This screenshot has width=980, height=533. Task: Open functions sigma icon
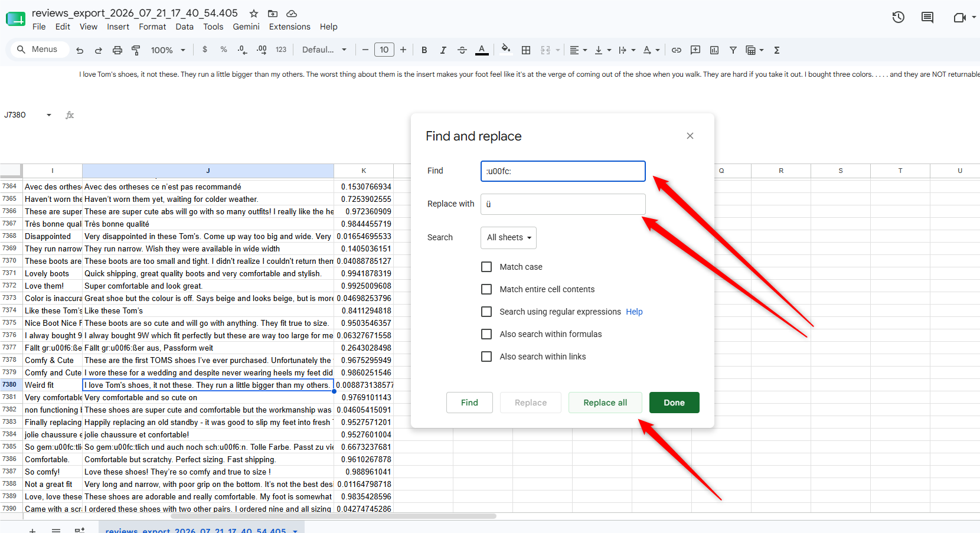coord(777,50)
